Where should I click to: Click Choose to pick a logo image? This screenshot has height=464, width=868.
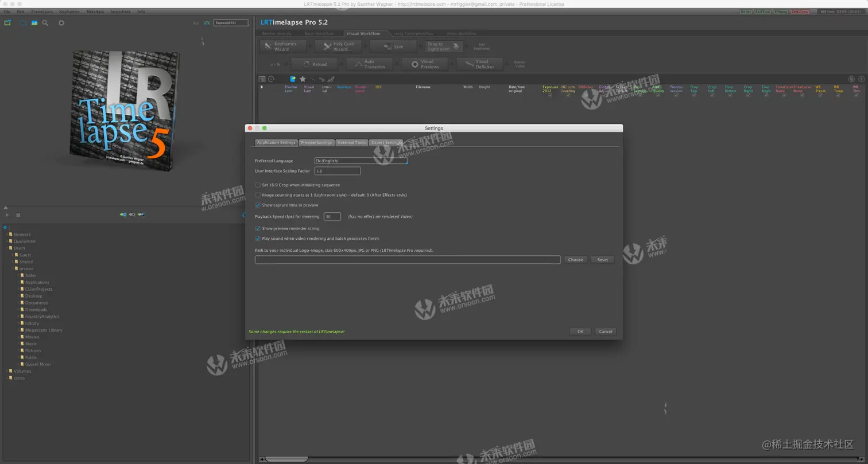pos(575,260)
